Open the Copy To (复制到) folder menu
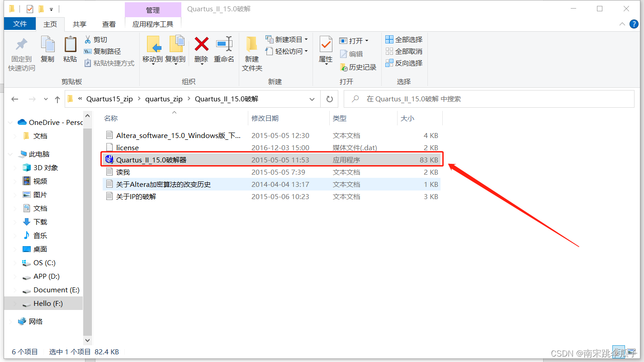Screen dimensions: 644x362 [x=175, y=50]
